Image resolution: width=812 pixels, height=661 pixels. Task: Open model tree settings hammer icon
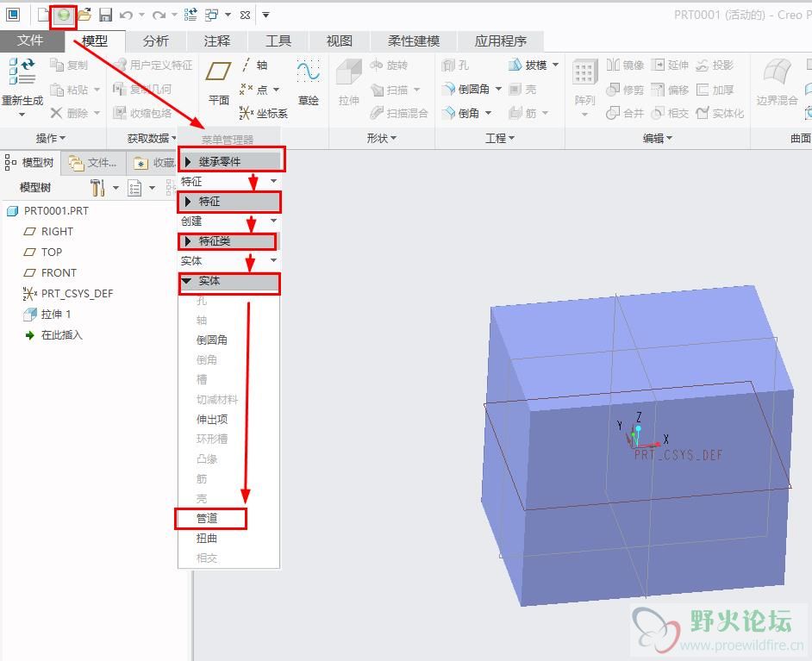coord(97,187)
